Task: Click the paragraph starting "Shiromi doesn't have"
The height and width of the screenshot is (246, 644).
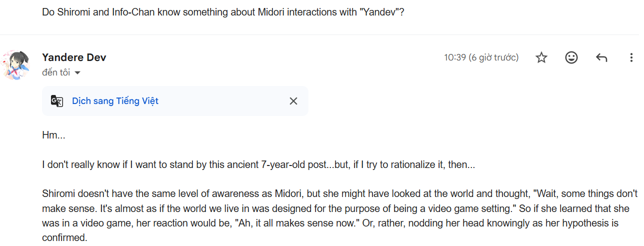Action: point(300,193)
